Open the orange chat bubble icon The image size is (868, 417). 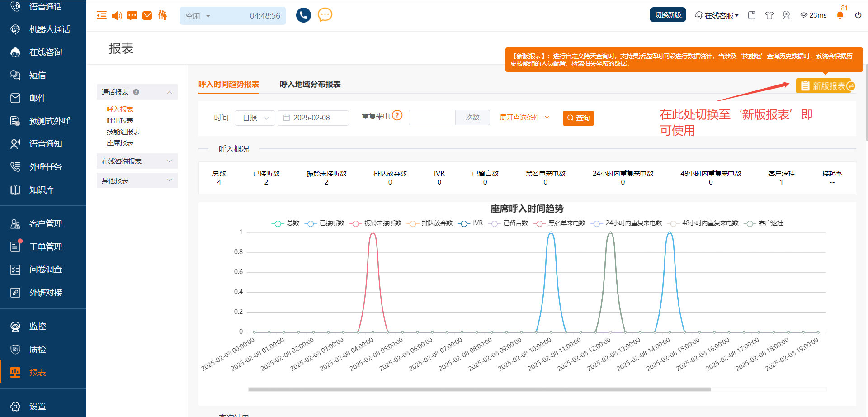point(325,15)
